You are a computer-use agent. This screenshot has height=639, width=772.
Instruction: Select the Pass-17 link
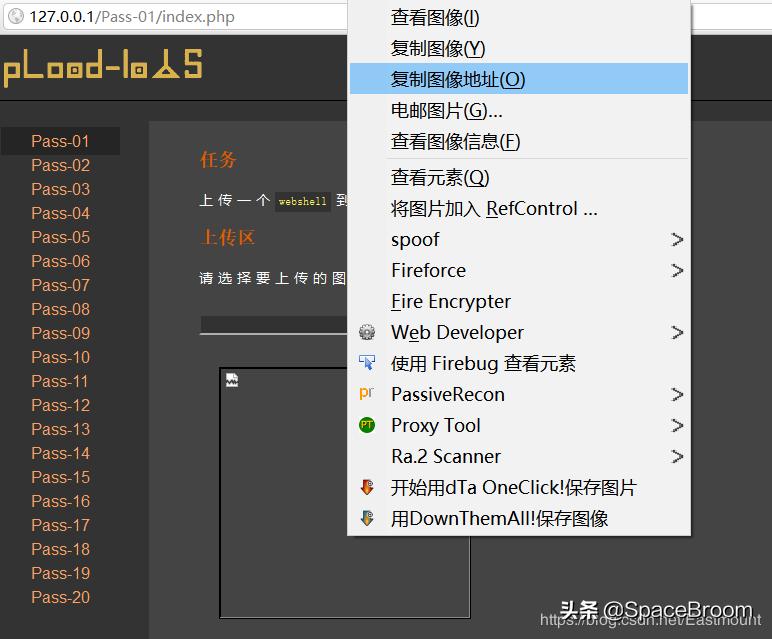tap(60, 525)
